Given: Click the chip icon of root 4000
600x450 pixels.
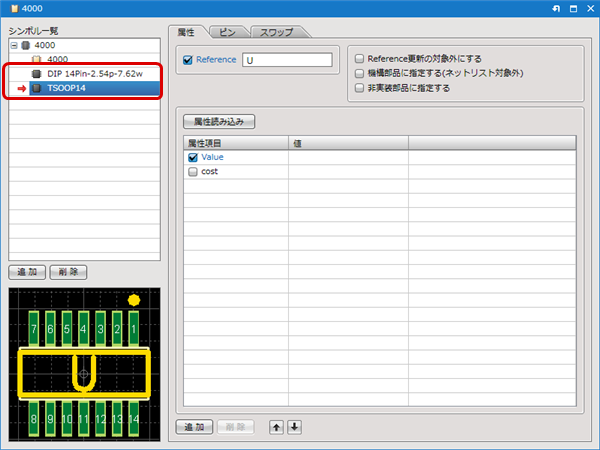Looking at the screenshot, I should [25, 46].
